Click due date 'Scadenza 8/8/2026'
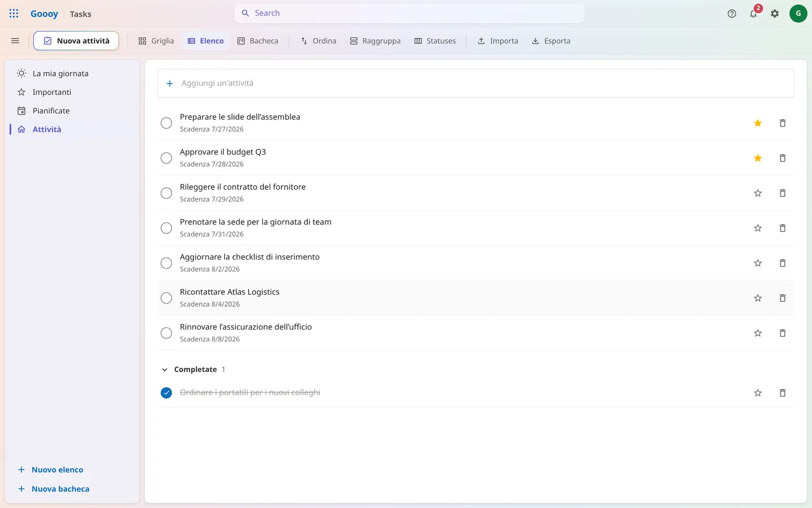Viewport: 812px width, 508px height. pyautogui.click(x=210, y=339)
